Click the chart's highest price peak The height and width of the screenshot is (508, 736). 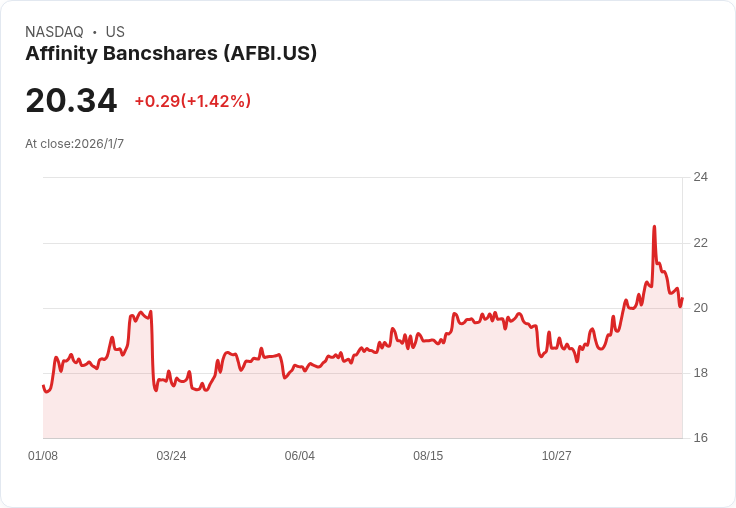click(654, 227)
